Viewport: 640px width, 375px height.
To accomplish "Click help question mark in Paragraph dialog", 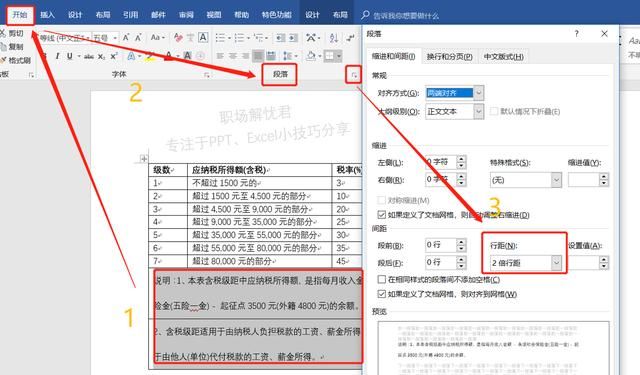I will pyautogui.click(x=576, y=34).
